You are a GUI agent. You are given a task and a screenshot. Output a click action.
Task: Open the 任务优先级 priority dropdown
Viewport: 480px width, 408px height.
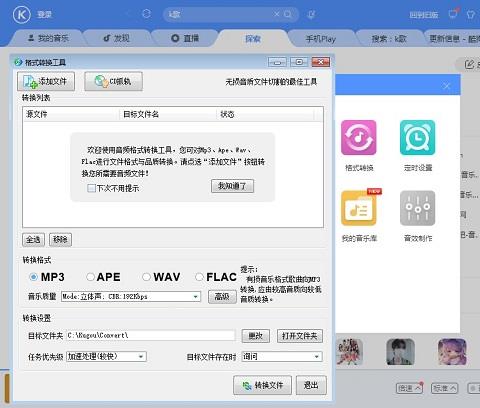(106, 356)
